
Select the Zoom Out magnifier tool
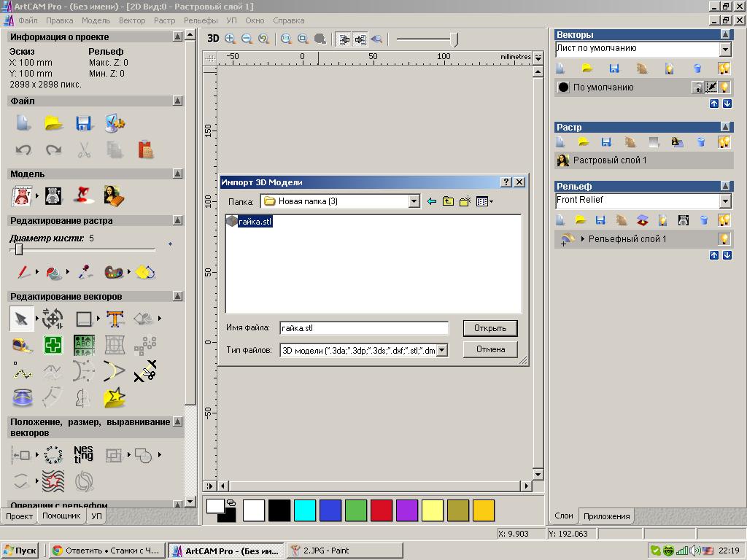[x=247, y=39]
